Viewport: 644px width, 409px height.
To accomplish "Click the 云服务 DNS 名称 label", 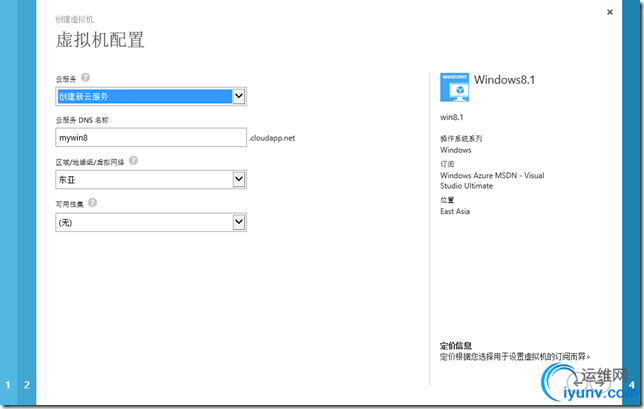I will tap(82, 120).
